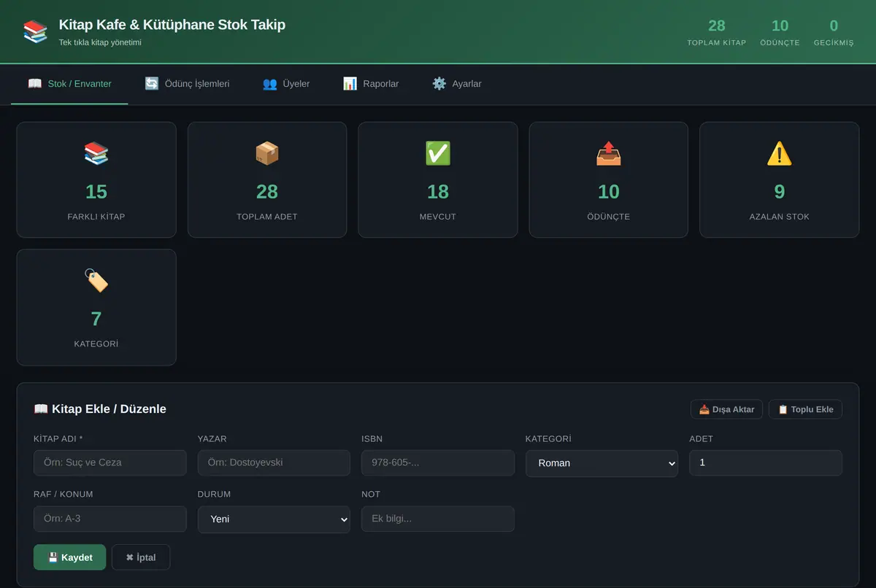Screen dimensions: 876x588
Task: Switch to the Ödünç İşlemleri tab
Action: [x=187, y=84]
